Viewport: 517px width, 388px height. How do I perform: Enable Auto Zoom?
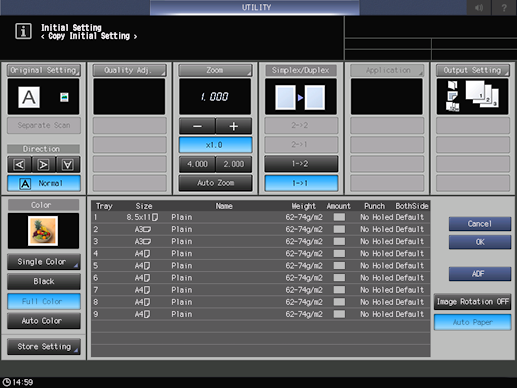click(x=215, y=183)
